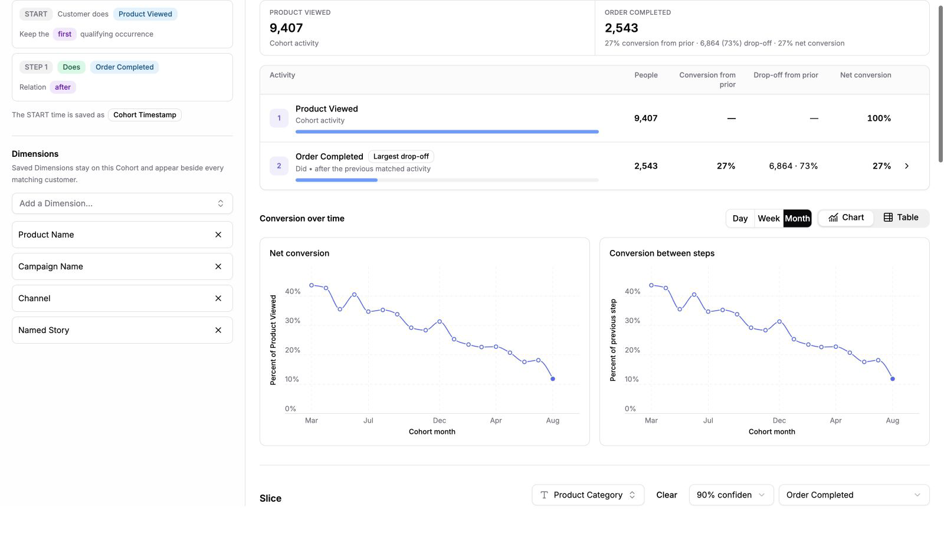Click the Aug point in Conversion between steps chart

(x=893, y=379)
